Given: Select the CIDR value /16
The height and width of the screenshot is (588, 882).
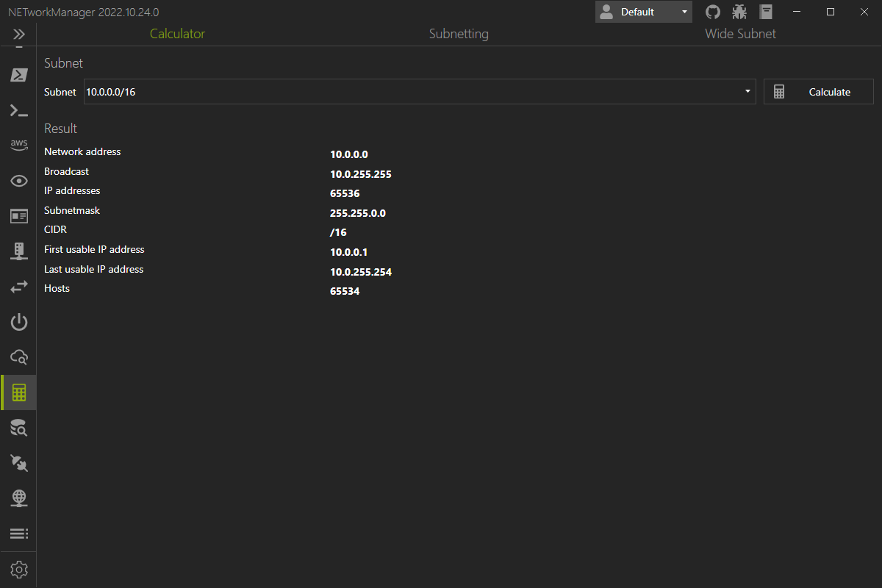Looking at the screenshot, I should (338, 232).
